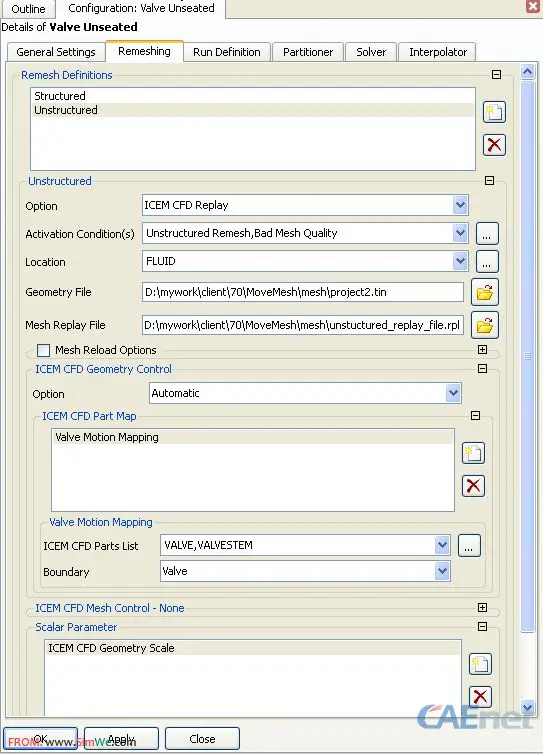Image resolution: width=543 pixels, height=754 pixels.
Task: Open the Boundary dropdown showing Valve
Action: pyautogui.click(x=442, y=571)
